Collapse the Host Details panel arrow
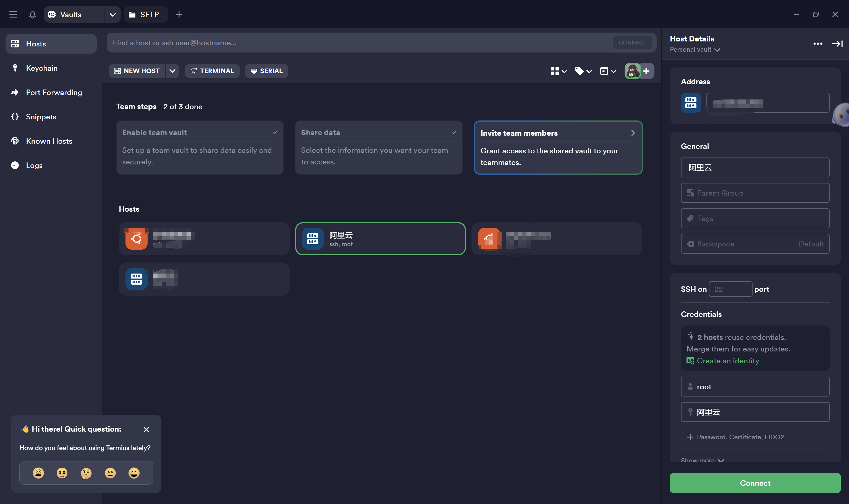 (x=837, y=43)
